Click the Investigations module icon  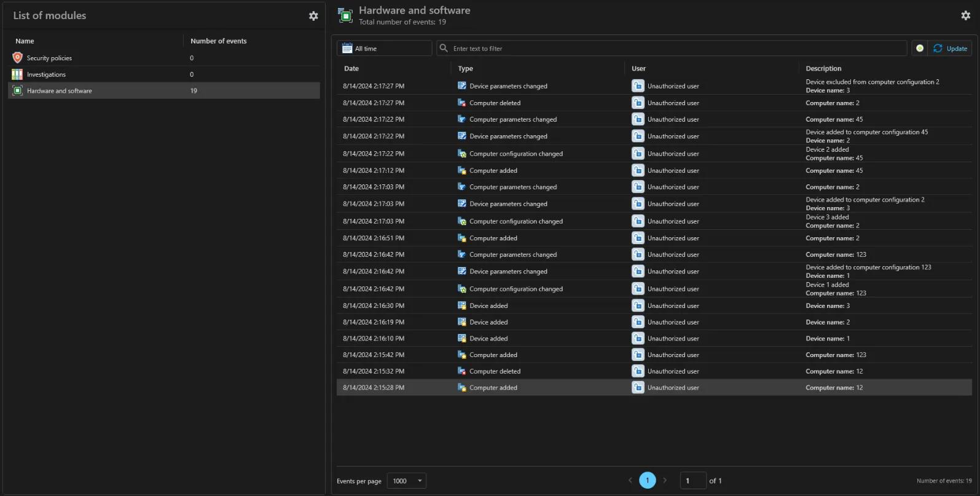pos(17,74)
